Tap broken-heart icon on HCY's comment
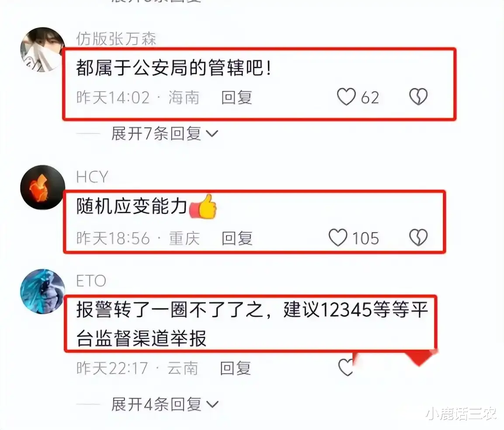Image resolution: width=504 pixels, height=430 pixels. click(x=418, y=238)
